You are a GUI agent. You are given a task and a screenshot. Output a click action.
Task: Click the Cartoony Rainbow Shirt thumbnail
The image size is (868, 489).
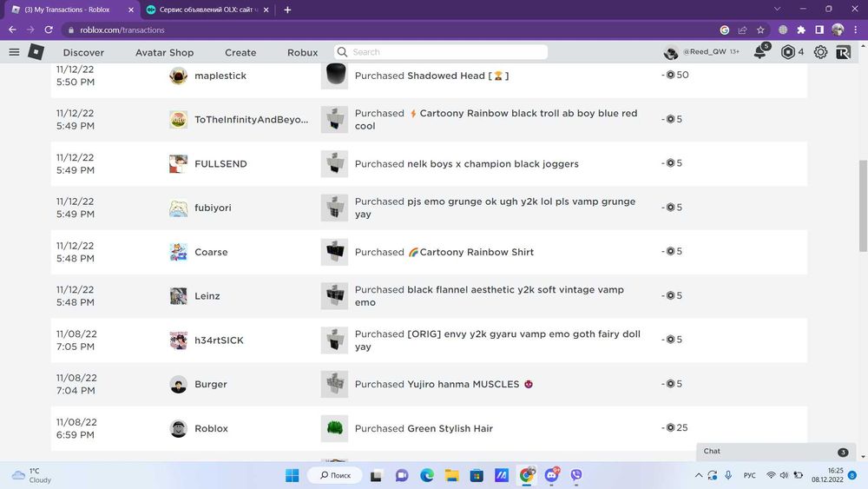(334, 252)
